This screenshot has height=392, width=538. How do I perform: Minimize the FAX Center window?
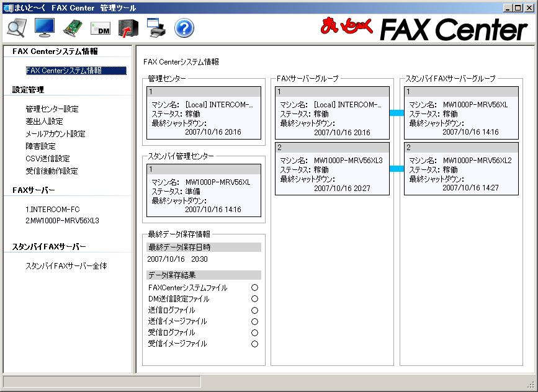508,8
